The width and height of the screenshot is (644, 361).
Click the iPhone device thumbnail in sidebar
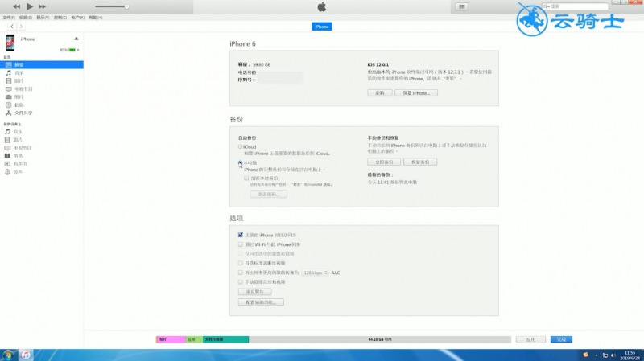[x=10, y=43]
